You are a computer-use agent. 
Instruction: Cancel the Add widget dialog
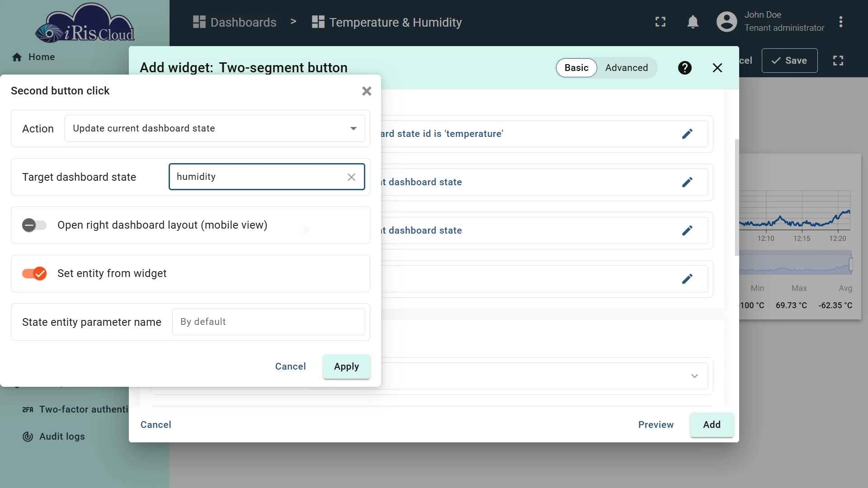(x=156, y=425)
